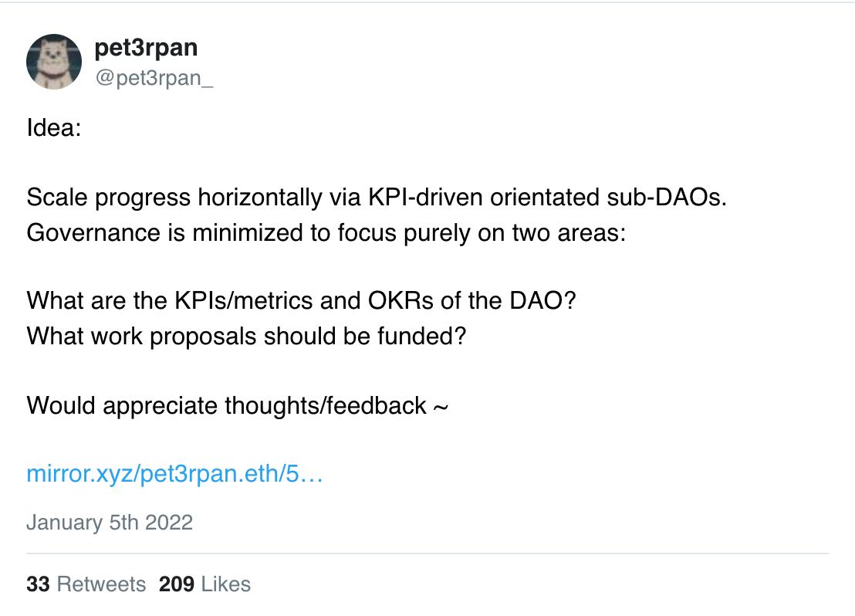
Task: Click 'Would appreciate thoughts/feedback' line
Action: coord(227,404)
